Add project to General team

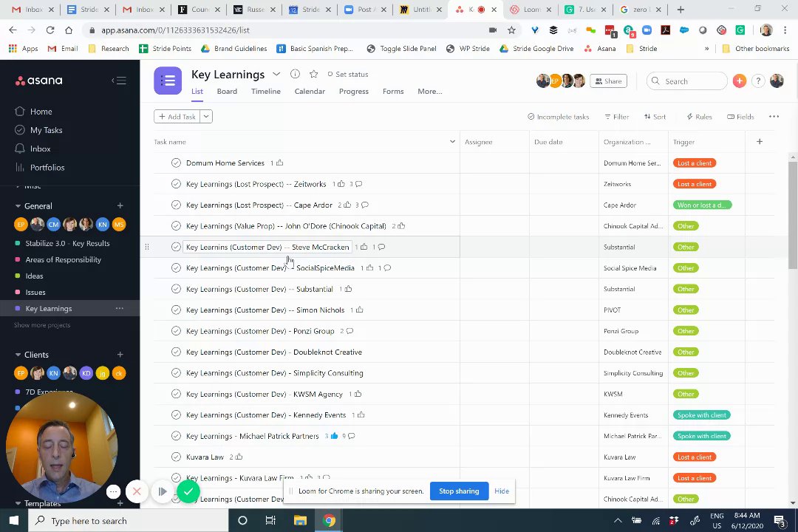click(120, 205)
